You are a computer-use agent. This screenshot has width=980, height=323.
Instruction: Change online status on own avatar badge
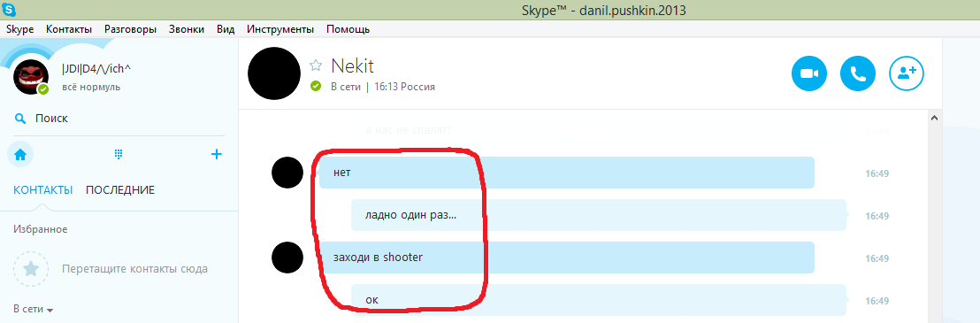[x=42, y=89]
